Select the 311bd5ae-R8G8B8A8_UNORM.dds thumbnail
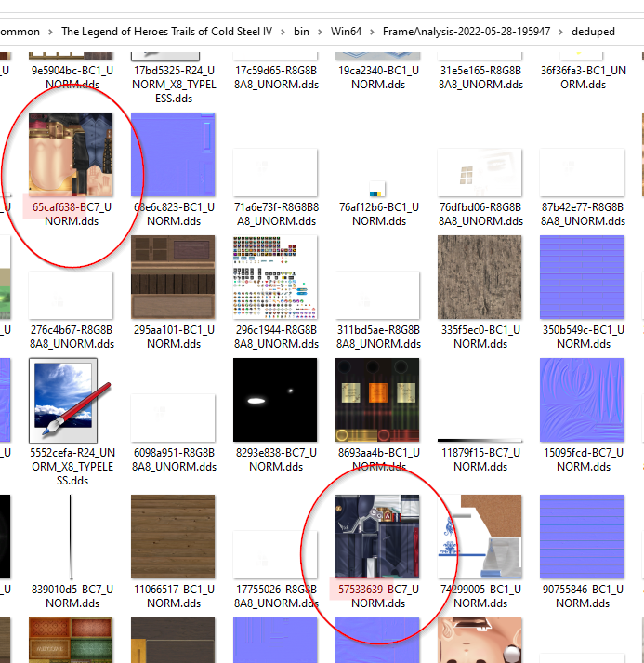 point(377,295)
